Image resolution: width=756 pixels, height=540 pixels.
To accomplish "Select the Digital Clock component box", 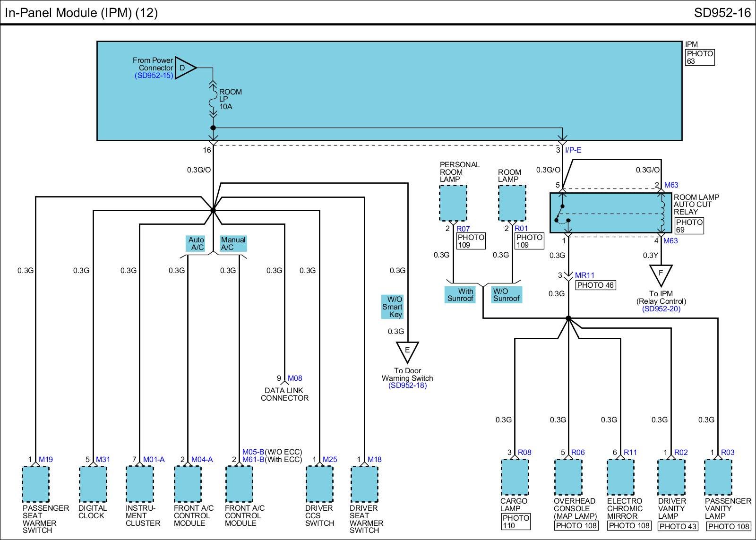I will coord(93,484).
